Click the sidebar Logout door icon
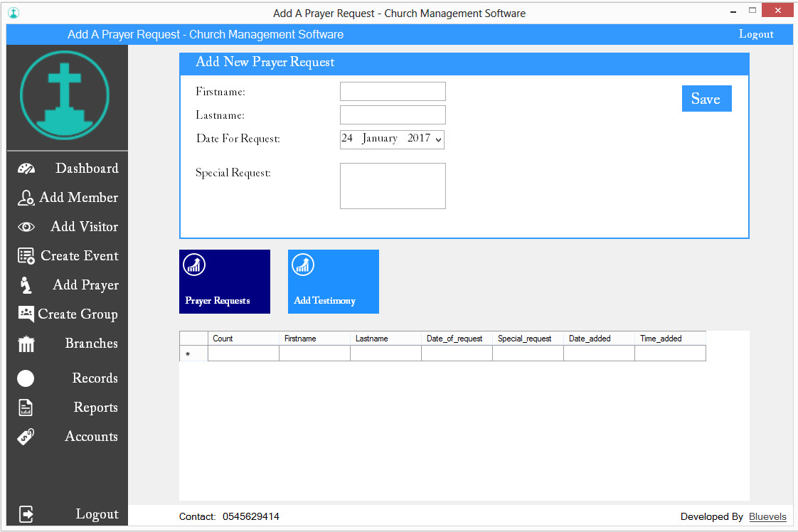The height and width of the screenshot is (532, 798). 26,514
